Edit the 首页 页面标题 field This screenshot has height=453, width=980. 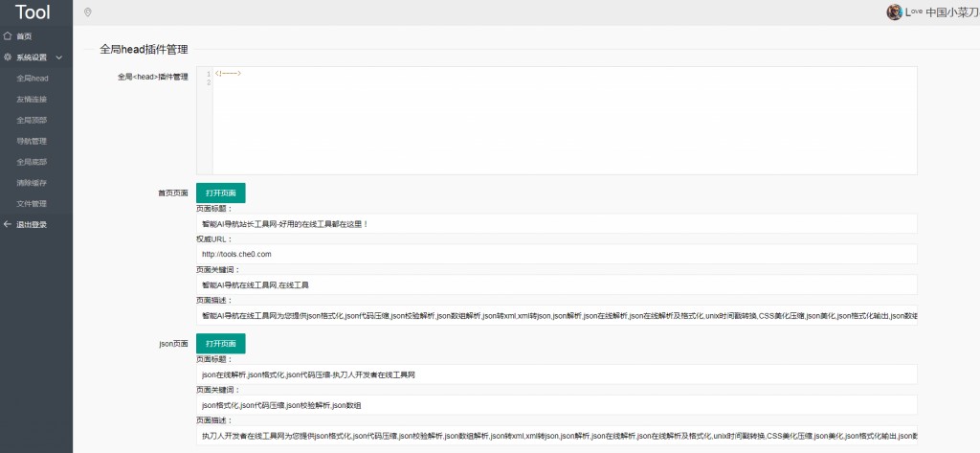tap(557, 223)
